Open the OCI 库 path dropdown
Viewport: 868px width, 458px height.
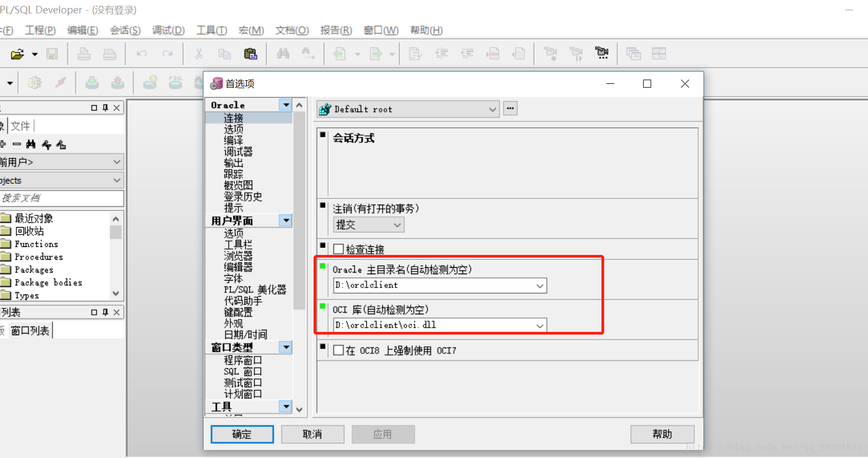[x=540, y=325]
